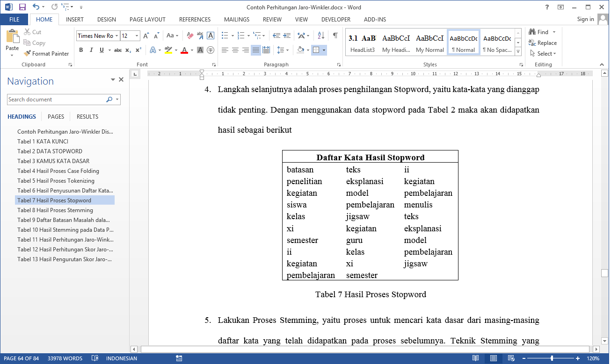Open the font name dropdown
This screenshot has height=364, width=611.
click(x=116, y=36)
